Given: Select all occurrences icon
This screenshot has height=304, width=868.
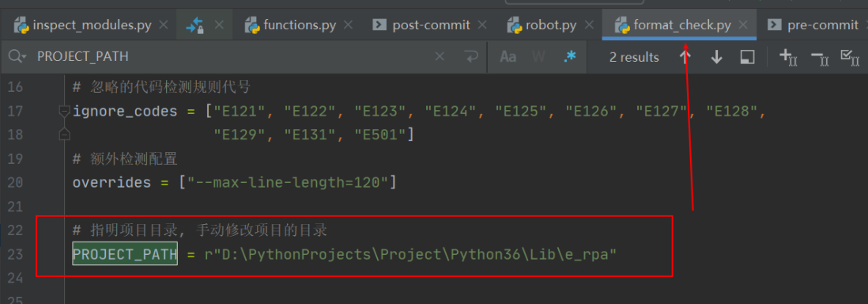Looking at the screenshot, I should point(850,56).
